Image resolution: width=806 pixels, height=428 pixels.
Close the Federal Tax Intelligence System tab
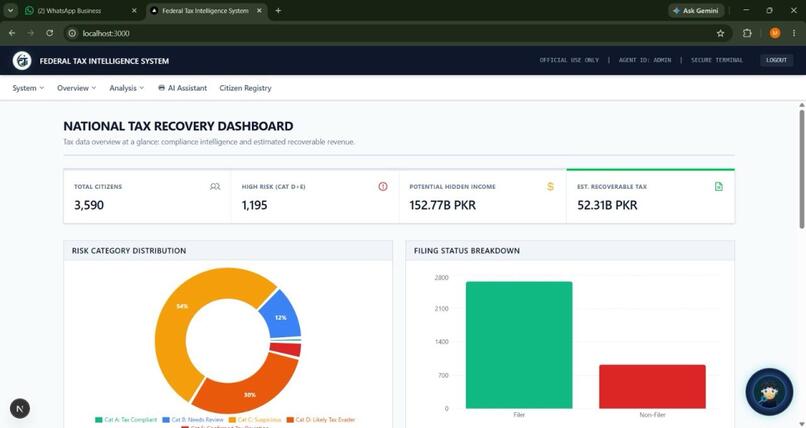pos(259,11)
